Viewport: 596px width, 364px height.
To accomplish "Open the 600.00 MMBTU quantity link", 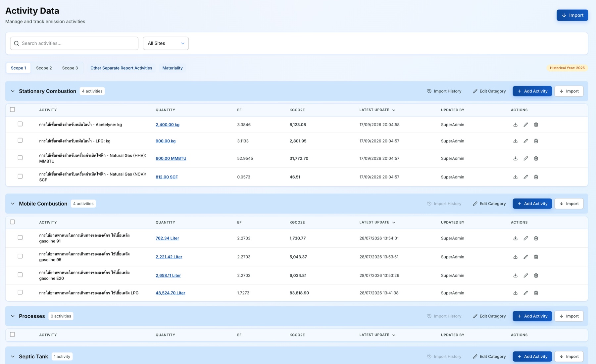I will [171, 158].
